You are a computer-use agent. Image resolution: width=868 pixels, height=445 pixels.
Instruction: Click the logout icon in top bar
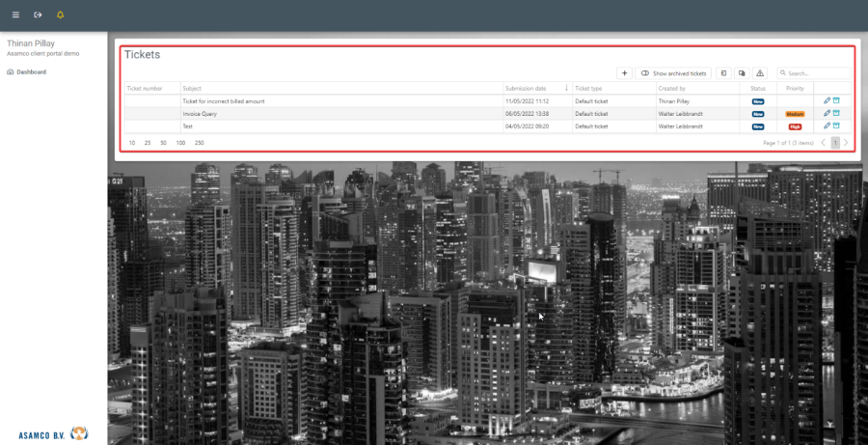[38, 15]
